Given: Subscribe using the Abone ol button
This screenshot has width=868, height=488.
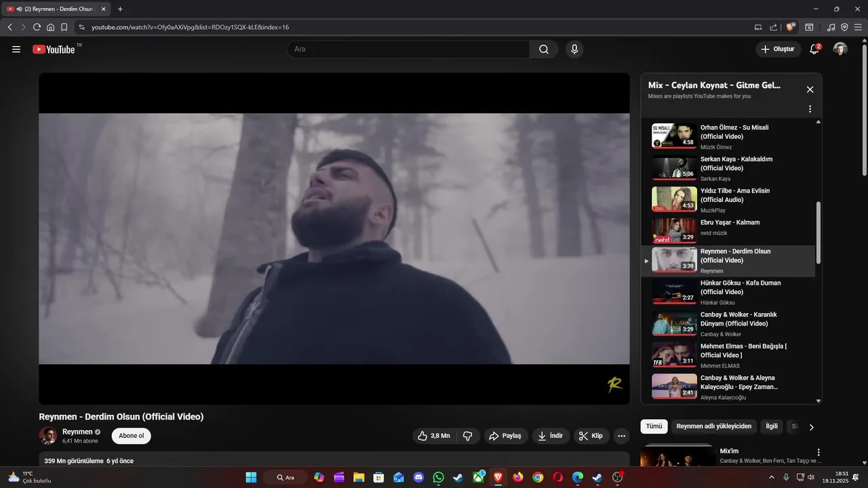Looking at the screenshot, I should pyautogui.click(x=132, y=436).
